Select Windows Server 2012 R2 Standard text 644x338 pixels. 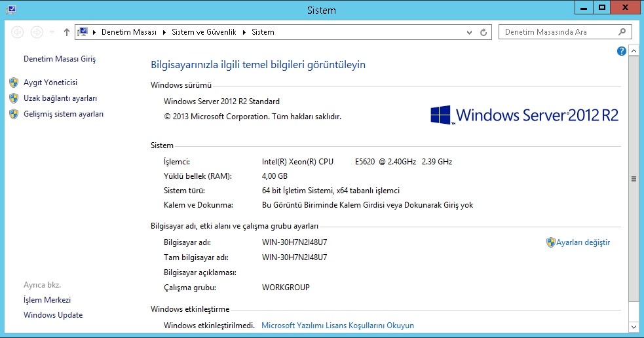pos(222,102)
